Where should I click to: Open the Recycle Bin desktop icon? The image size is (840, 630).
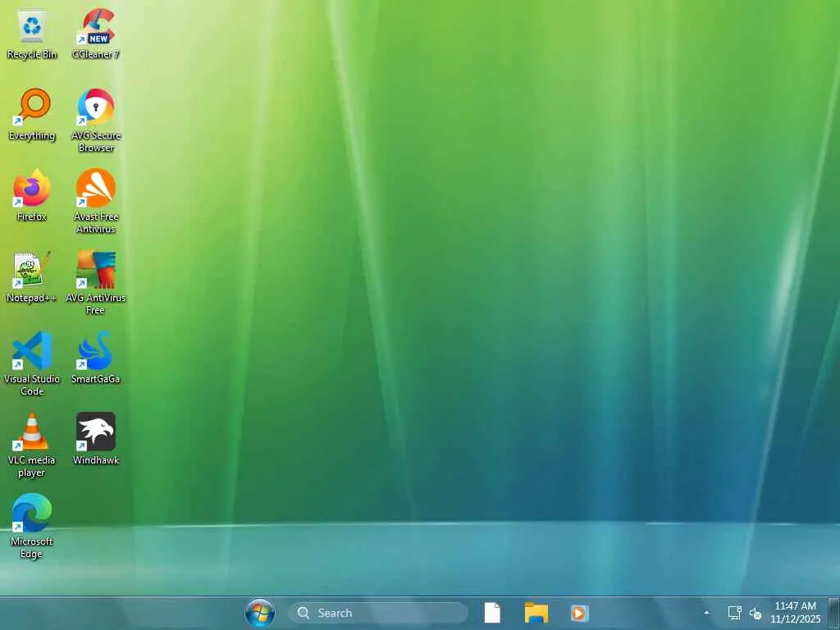tap(32, 34)
